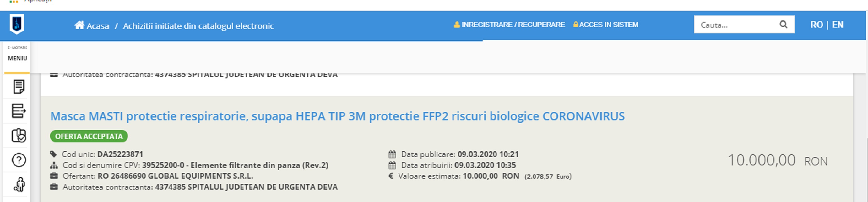
Task: Open the single document icon in sidebar
Action: pyautogui.click(x=19, y=87)
